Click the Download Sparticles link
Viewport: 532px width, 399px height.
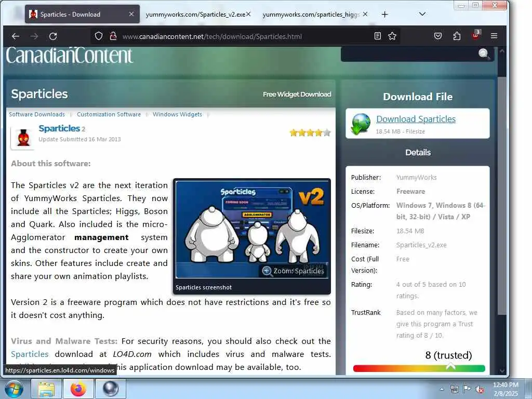[416, 119]
